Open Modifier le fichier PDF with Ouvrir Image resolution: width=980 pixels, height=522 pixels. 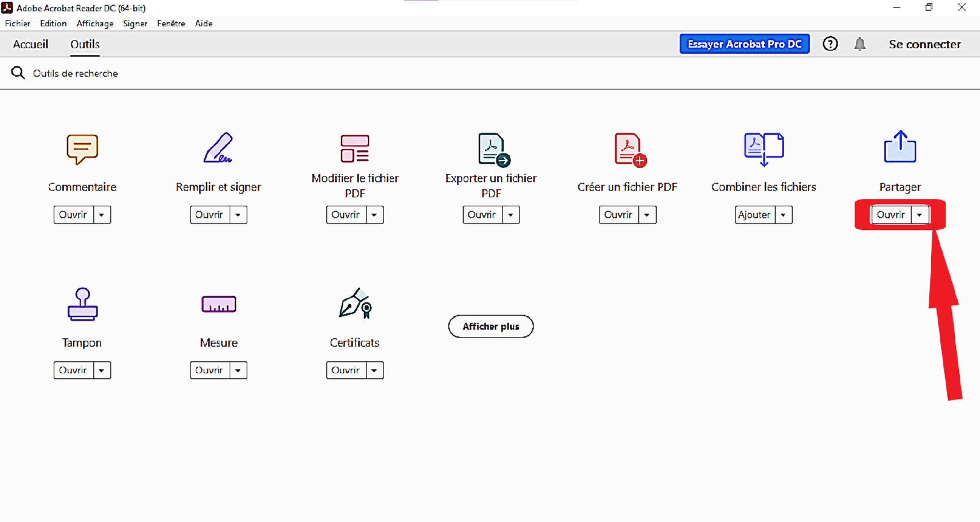click(346, 215)
